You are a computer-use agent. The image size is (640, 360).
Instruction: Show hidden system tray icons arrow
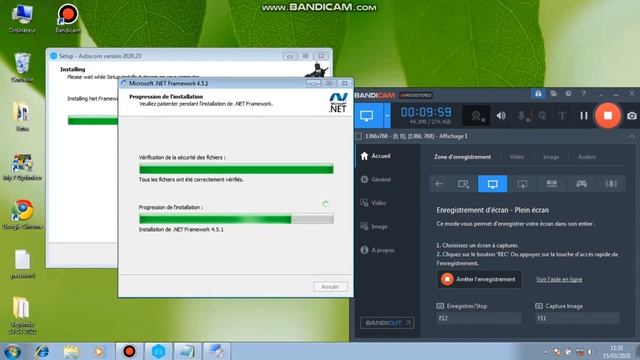tap(545, 352)
